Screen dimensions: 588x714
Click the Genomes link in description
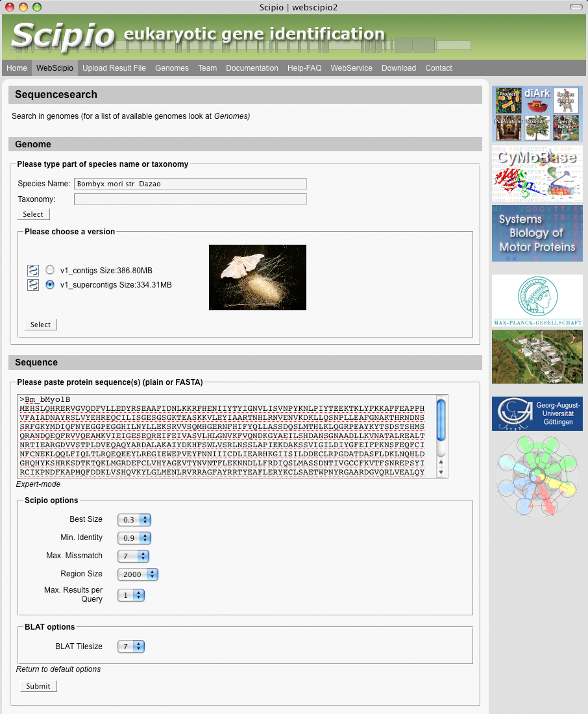pos(231,116)
